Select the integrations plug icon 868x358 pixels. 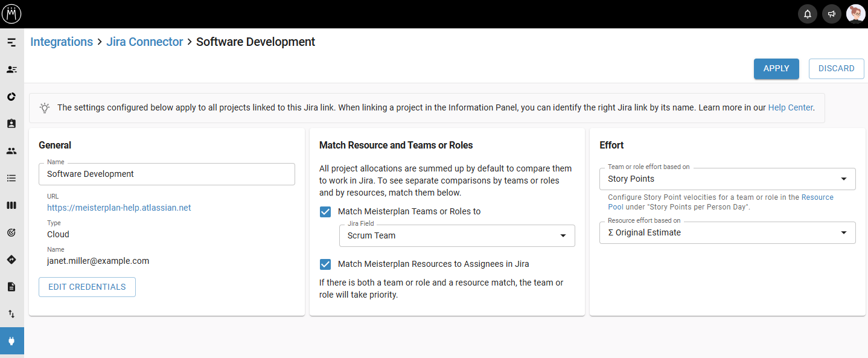click(11, 341)
